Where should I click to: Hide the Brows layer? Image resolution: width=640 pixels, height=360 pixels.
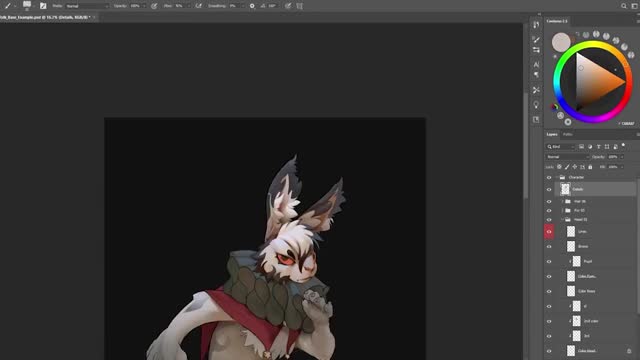tap(549, 247)
